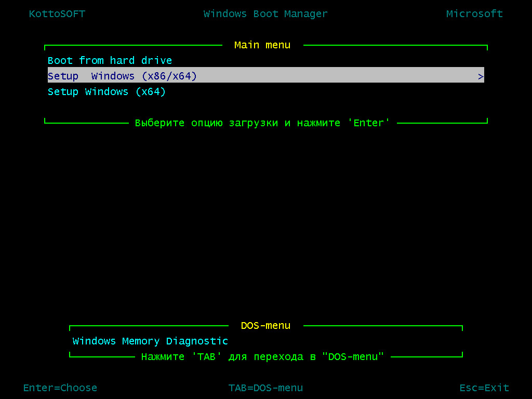This screenshot has width=532, height=399.
Task: Choose Setup Windows (x86/x64) entry
Action: (265, 75)
